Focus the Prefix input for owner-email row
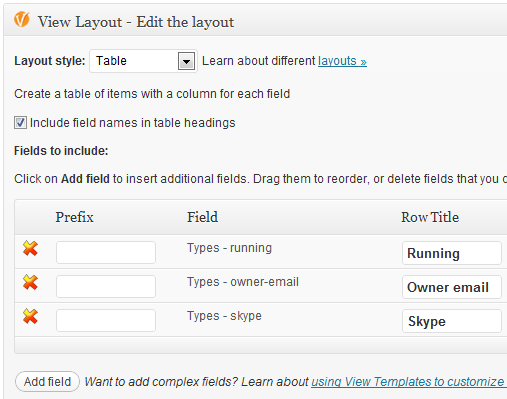507x399 pixels. tap(106, 286)
